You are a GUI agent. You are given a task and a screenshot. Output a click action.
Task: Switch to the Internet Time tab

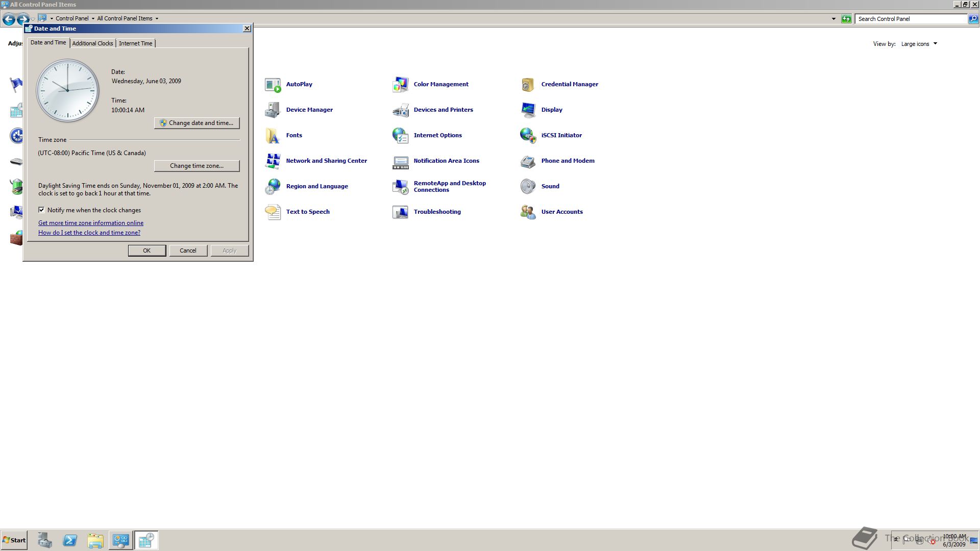click(135, 43)
